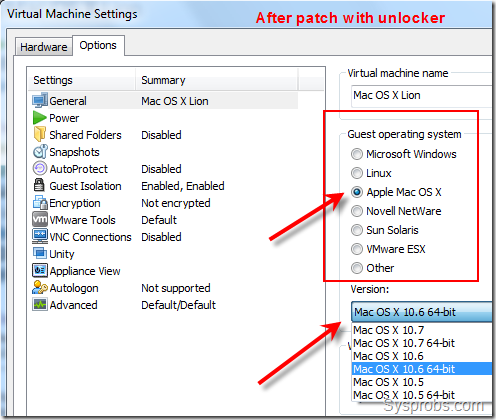Click the Shared Folders folder icon
Viewport: 496px width, 420px height.
(x=40, y=134)
